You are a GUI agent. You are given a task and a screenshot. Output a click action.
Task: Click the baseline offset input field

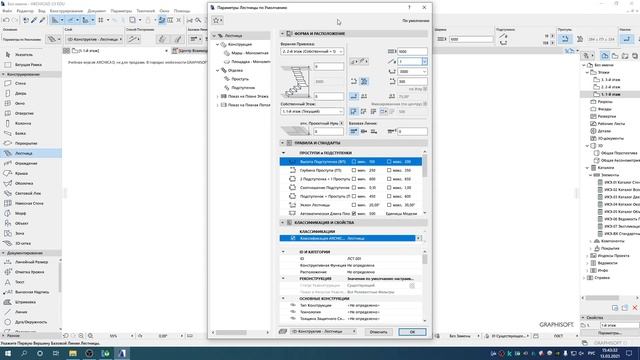[x=412, y=131]
